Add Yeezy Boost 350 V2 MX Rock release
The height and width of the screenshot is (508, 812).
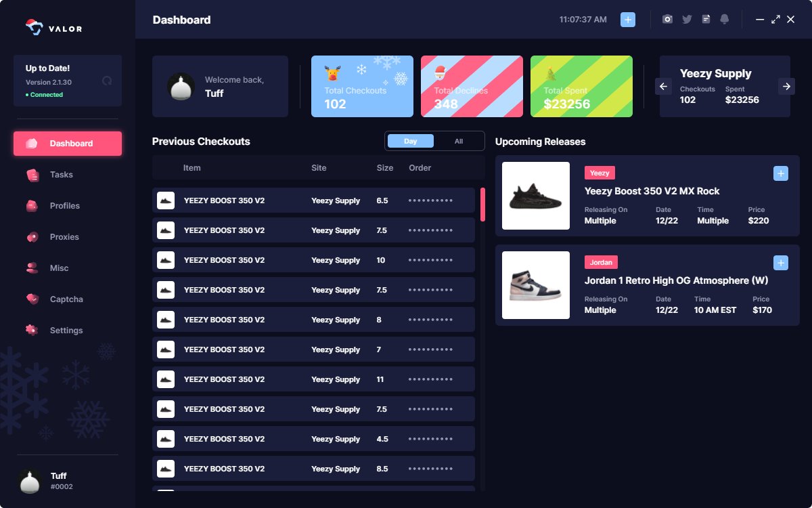point(781,173)
